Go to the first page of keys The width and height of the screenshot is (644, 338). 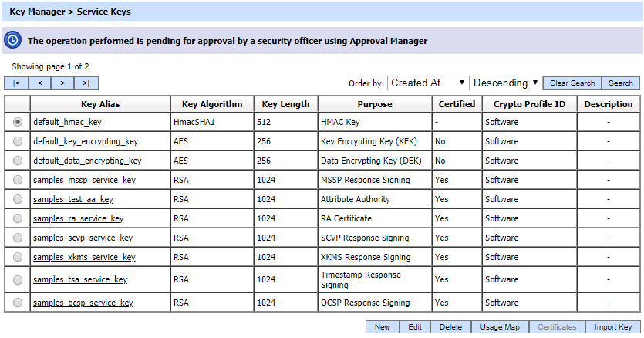(16, 83)
